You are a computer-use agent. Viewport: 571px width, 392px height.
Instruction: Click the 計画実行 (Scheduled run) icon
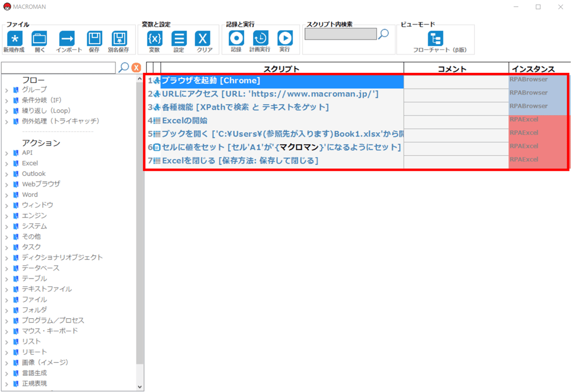pos(260,38)
